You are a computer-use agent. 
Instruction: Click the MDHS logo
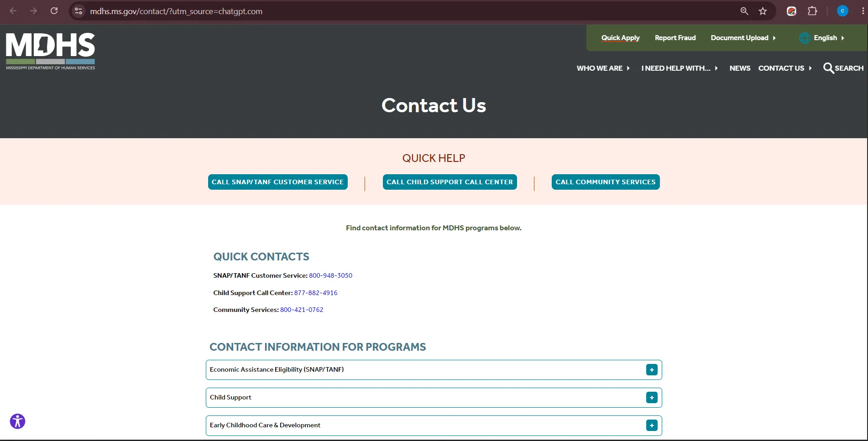pyautogui.click(x=50, y=51)
